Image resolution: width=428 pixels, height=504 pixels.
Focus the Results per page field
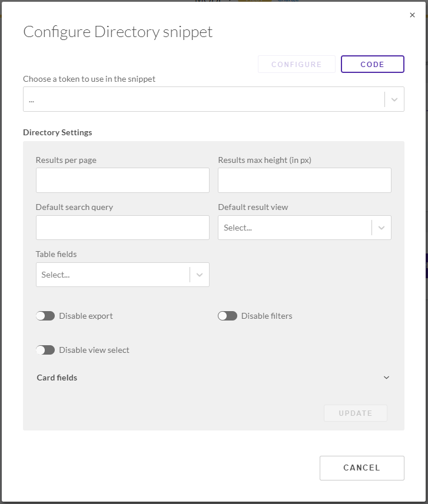tap(122, 181)
